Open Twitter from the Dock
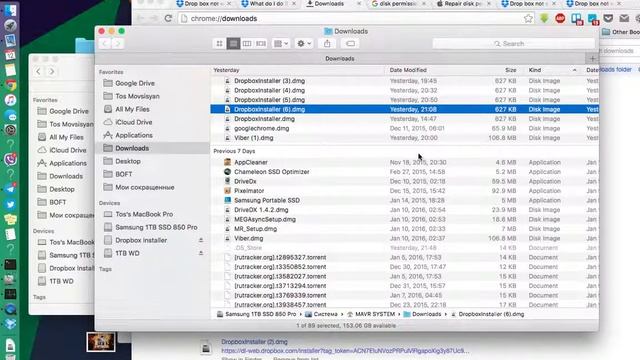The height and width of the screenshot is (360, 640). click(10, 204)
